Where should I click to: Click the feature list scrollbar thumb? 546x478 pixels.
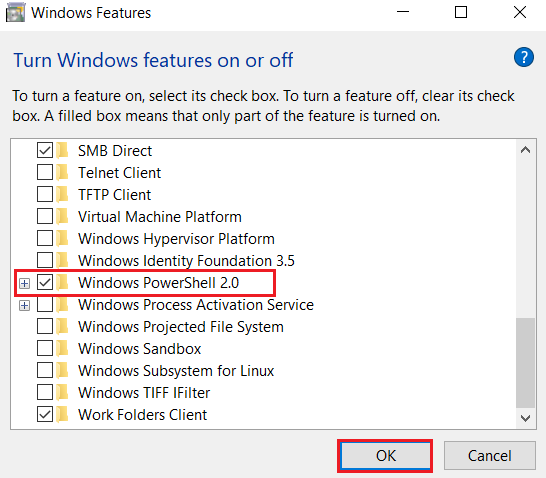click(x=525, y=362)
